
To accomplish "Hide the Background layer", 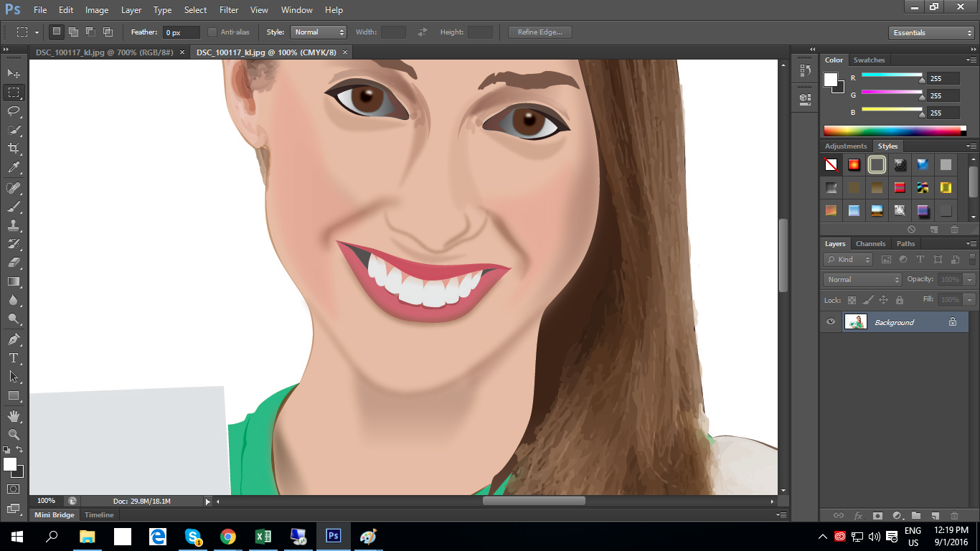I will coord(830,321).
